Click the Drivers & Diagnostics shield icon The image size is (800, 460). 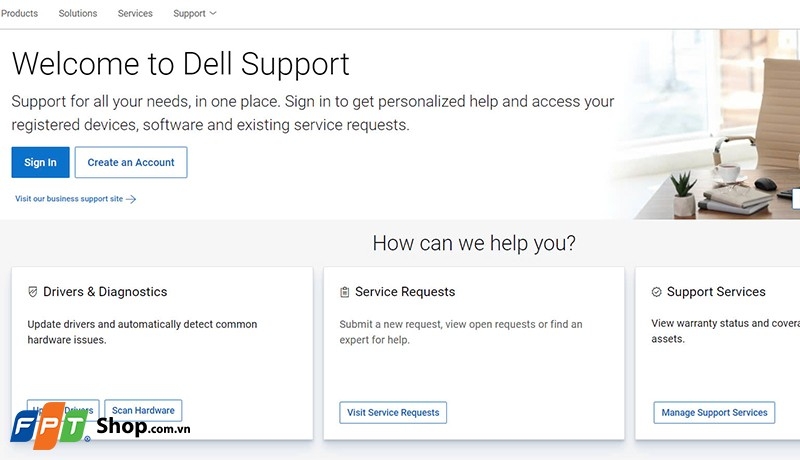33,292
